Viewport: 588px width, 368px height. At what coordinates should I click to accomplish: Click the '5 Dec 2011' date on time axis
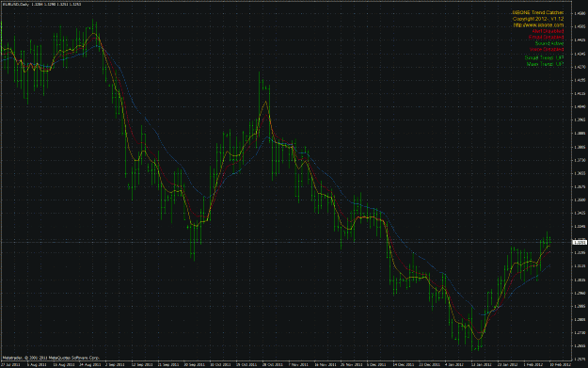(x=376, y=364)
